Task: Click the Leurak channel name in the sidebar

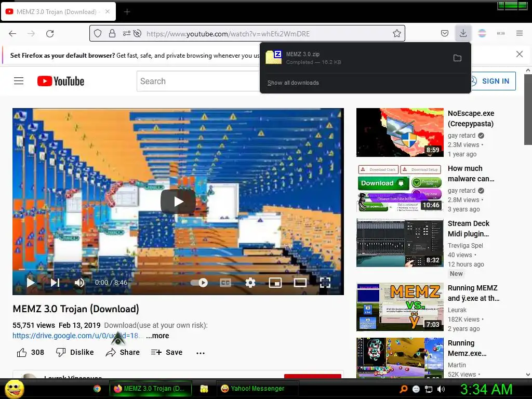Action: click(457, 310)
